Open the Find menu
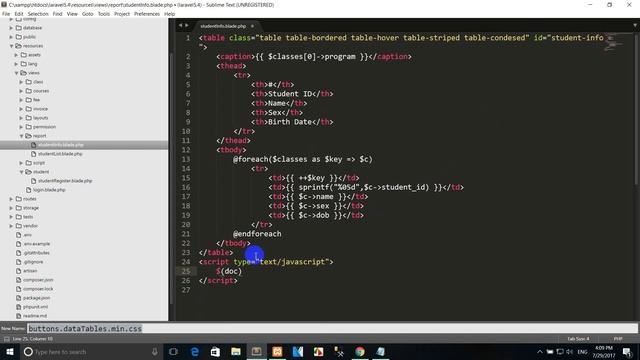Viewport: 640px width, 360px height. pyautogui.click(x=58, y=14)
